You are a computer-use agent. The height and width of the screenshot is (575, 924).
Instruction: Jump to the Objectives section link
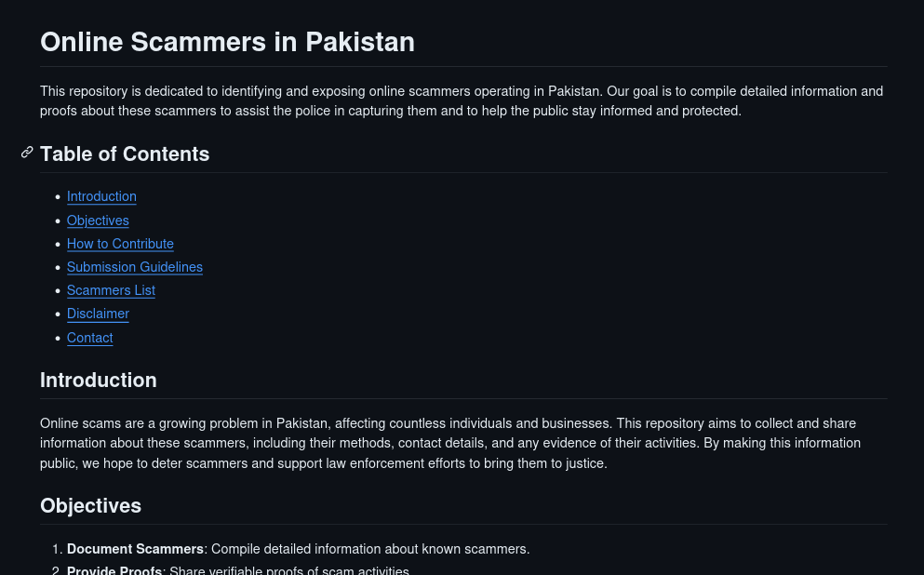click(98, 221)
